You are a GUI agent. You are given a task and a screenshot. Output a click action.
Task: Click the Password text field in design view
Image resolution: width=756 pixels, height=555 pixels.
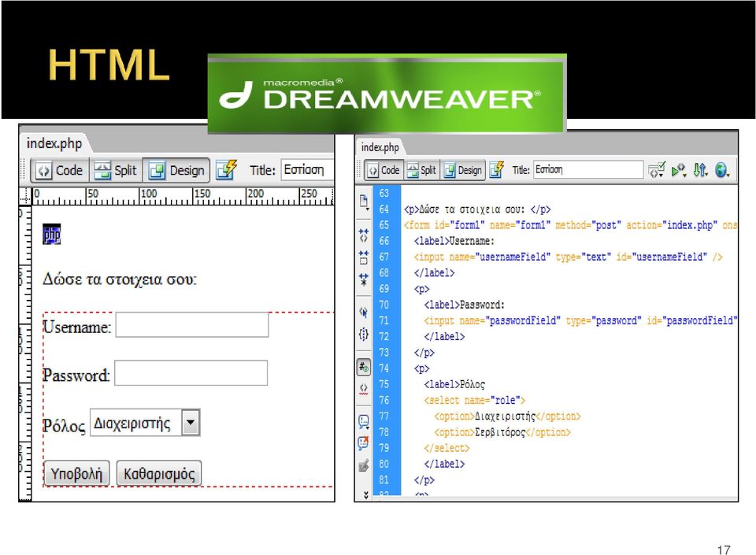click(x=191, y=373)
